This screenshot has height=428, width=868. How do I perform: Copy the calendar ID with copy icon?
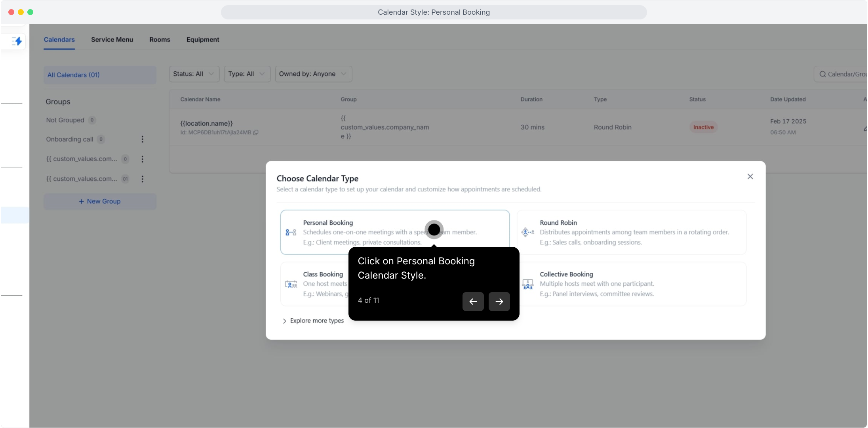256,132
